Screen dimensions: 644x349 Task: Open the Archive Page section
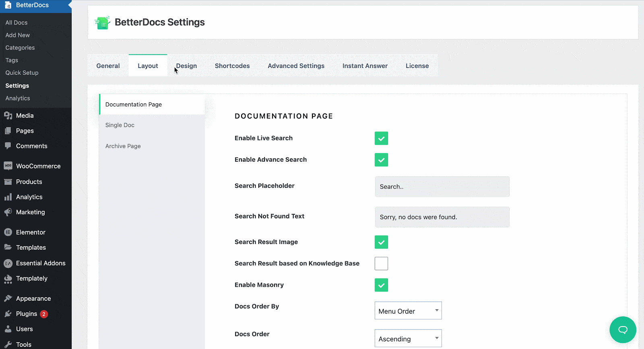(x=152, y=146)
